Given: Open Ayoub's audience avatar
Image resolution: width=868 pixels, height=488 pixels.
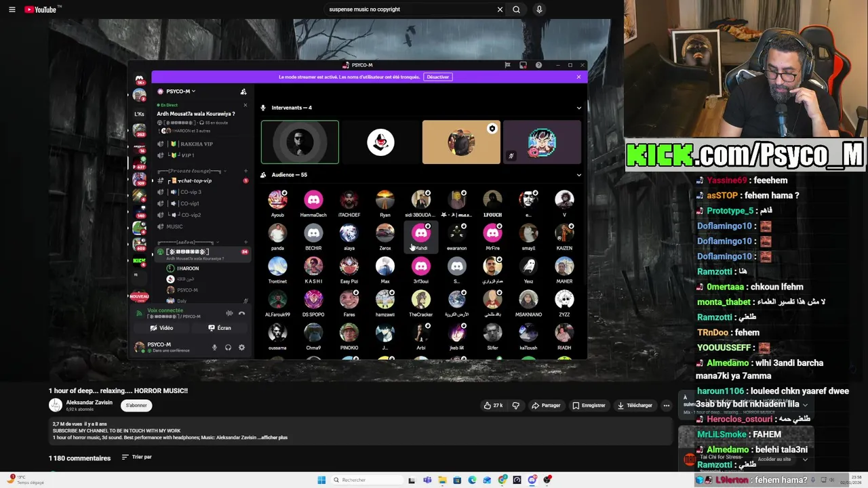Looking at the screenshot, I should click(277, 200).
